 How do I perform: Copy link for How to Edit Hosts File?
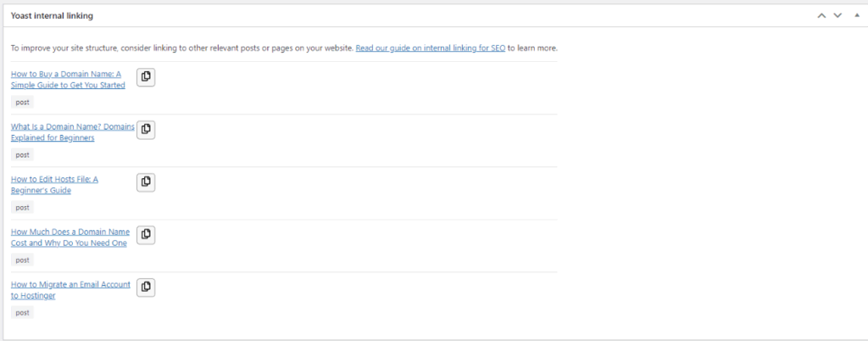(x=146, y=182)
